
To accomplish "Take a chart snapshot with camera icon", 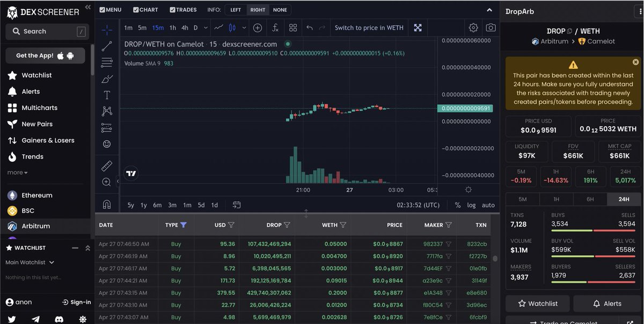I will pyautogui.click(x=491, y=27).
